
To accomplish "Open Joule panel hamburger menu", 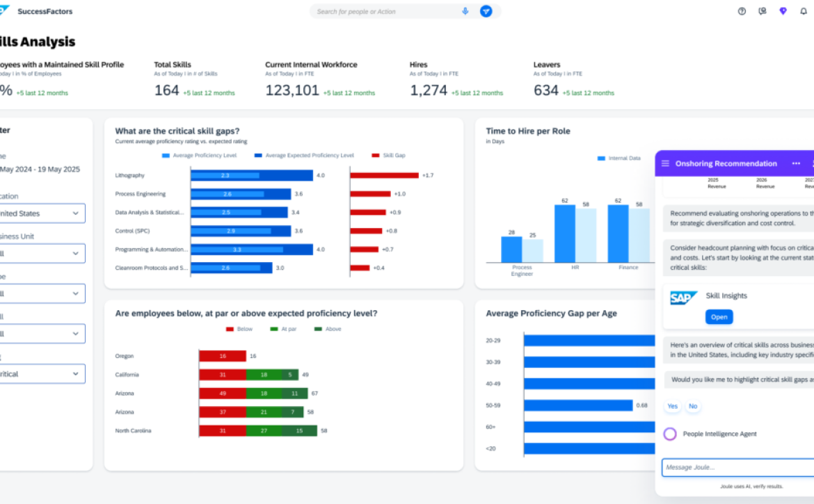I will (665, 163).
